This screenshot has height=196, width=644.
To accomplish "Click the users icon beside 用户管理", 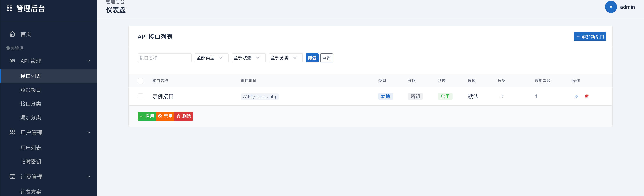I will point(12,132).
